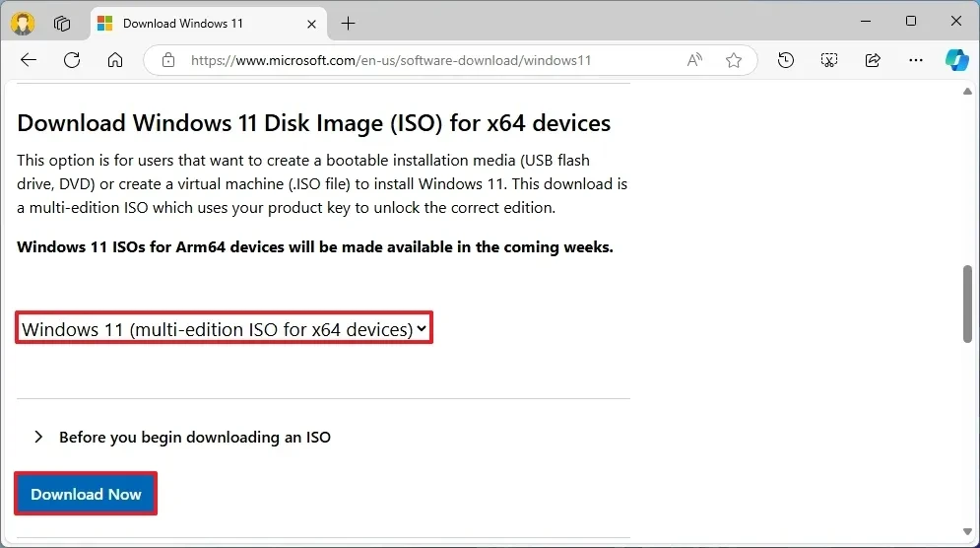The image size is (980, 548).
Task: Go back using the back arrow
Action: click(29, 60)
